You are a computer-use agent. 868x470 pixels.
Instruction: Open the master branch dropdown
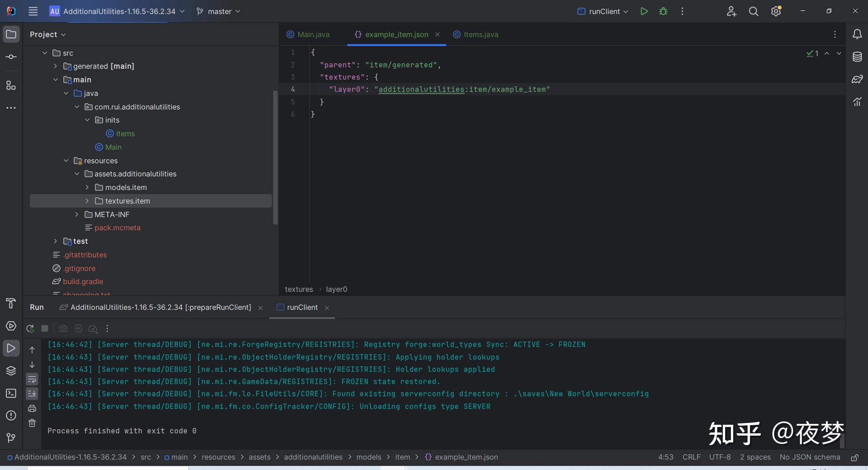click(x=218, y=11)
